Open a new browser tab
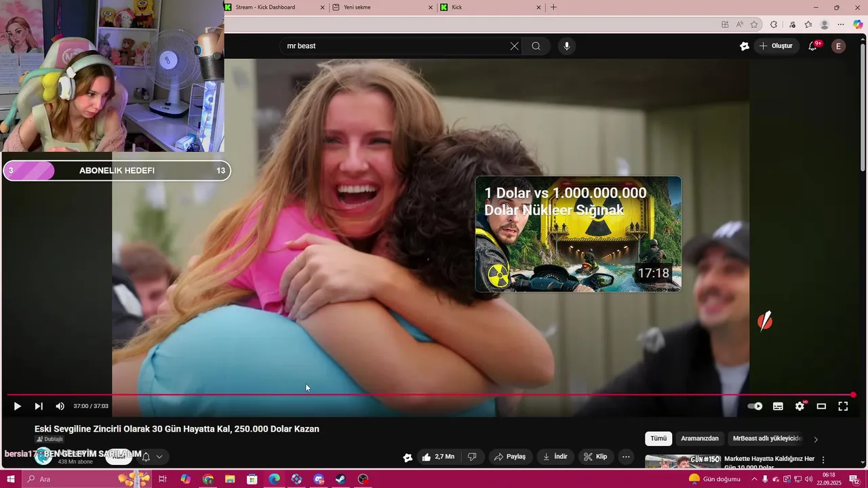Viewport: 868px width, 488px height. pyautogui.click(x=553, y=7)
